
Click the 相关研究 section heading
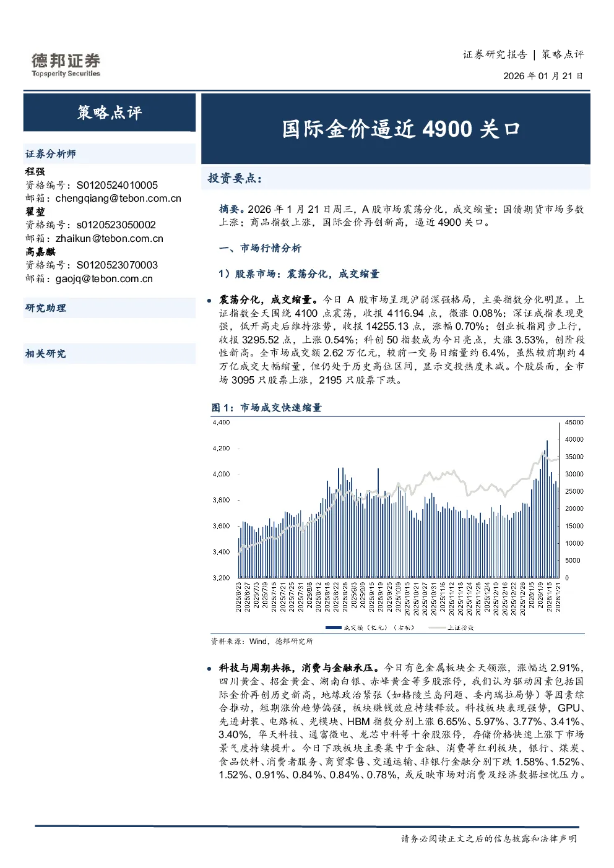pyautogui.click(x=46, y=354)
